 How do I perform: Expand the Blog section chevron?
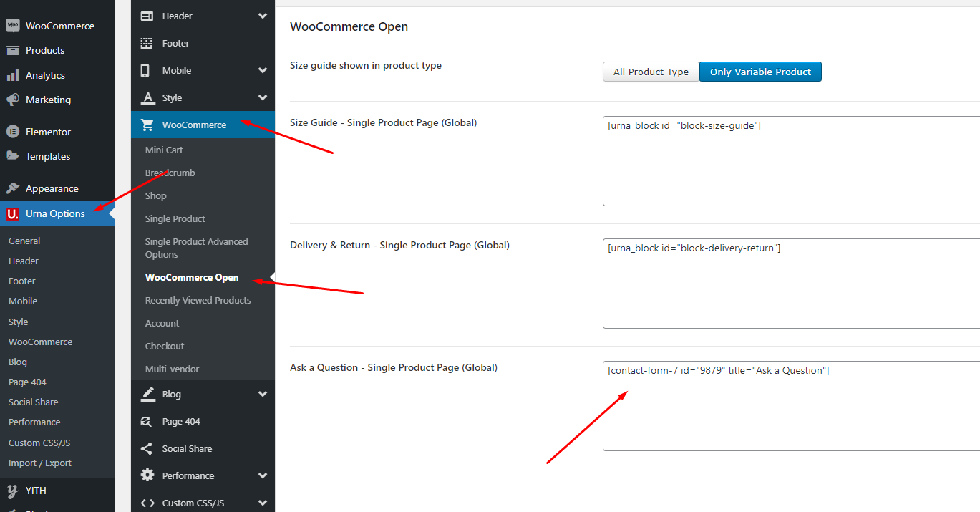(263, 394)
